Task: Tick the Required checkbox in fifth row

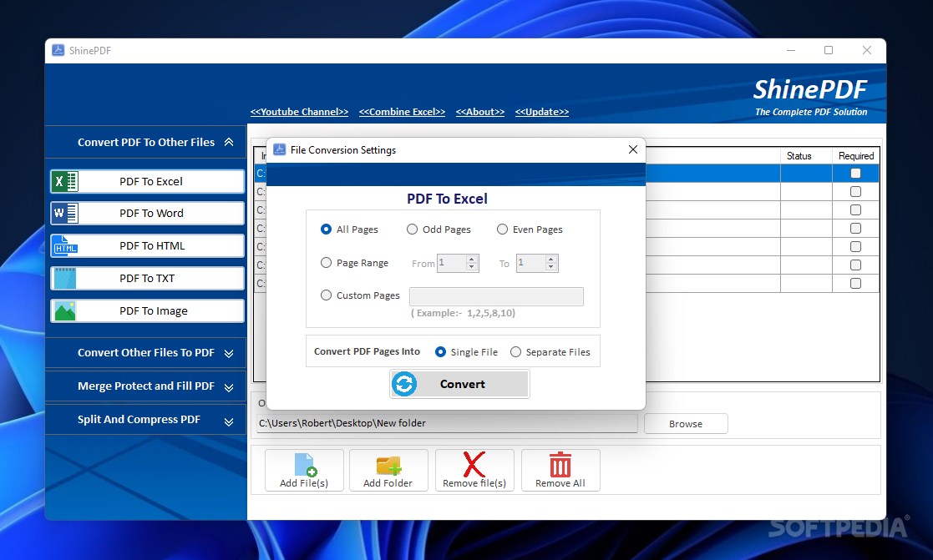Action: coord(855,247)
